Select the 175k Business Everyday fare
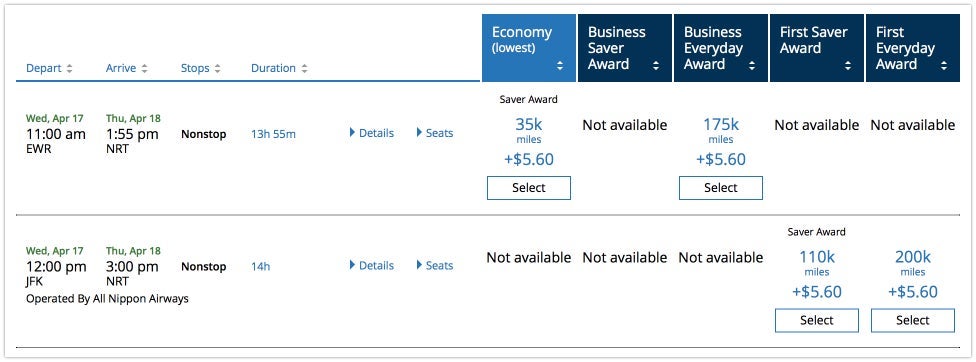 721,188
